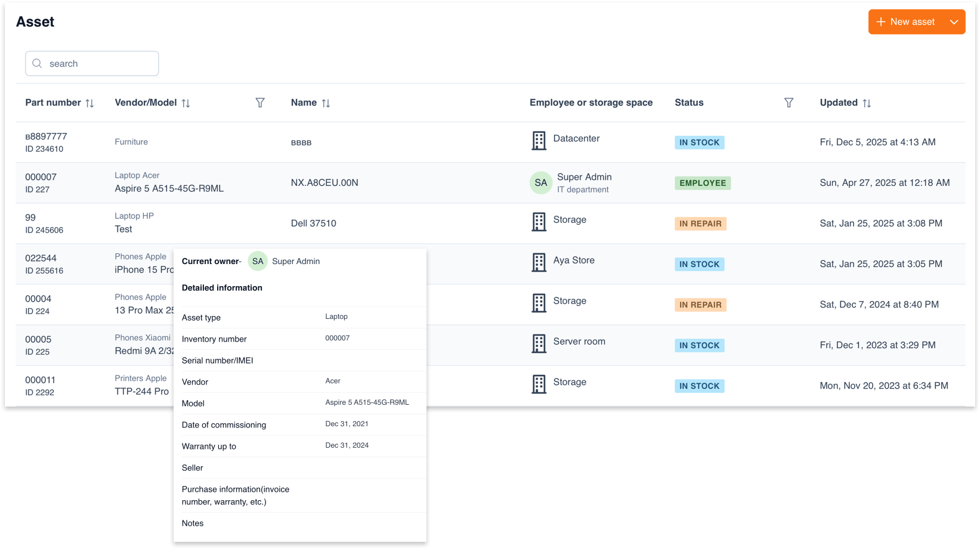Viewport: 980px width, 549px height.
Task: Click the search magnifier icon
Action: (37, 63)
